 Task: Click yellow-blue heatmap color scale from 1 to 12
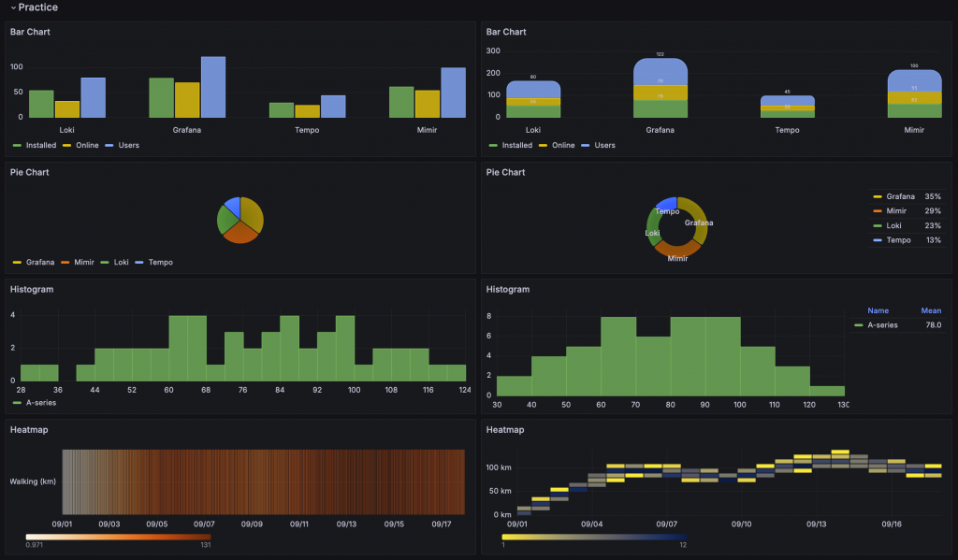coord(594,537)
